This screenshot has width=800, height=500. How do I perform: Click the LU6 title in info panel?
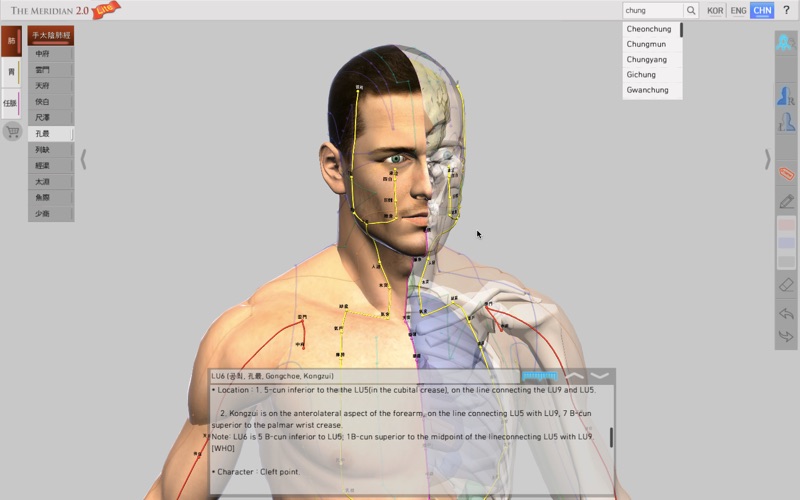point(272,376)
